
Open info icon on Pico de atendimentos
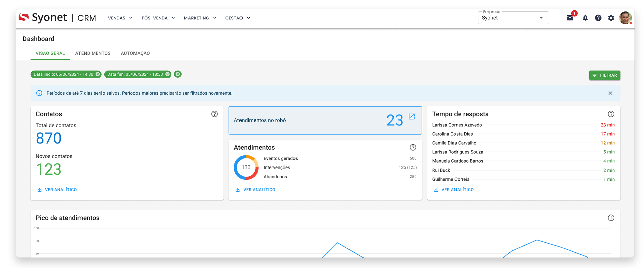(611, 218)
